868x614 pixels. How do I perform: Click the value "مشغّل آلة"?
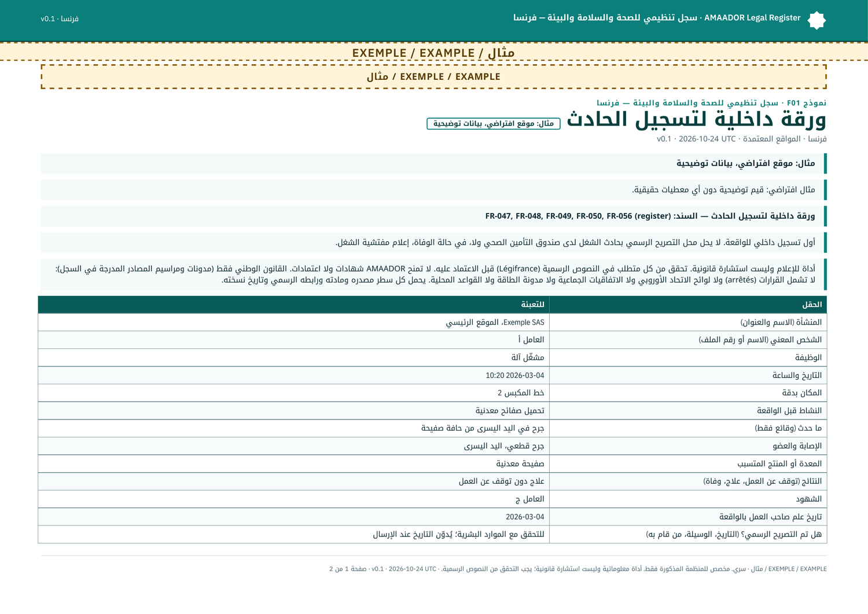point(528,358)
